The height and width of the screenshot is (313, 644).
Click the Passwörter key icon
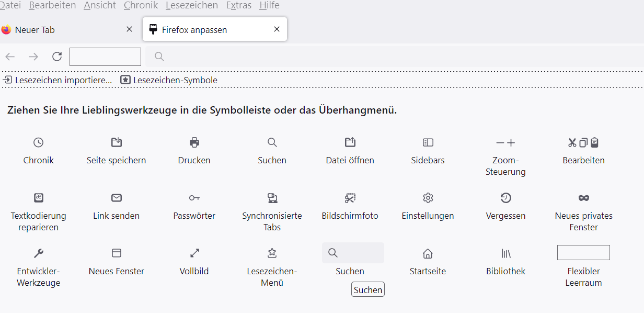(194, 198)
